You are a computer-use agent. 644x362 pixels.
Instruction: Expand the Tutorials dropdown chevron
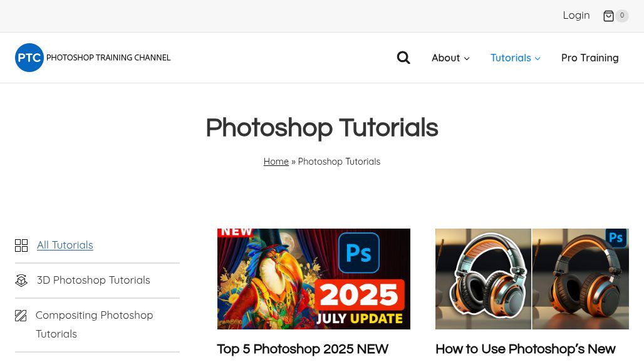coord(538,59)
